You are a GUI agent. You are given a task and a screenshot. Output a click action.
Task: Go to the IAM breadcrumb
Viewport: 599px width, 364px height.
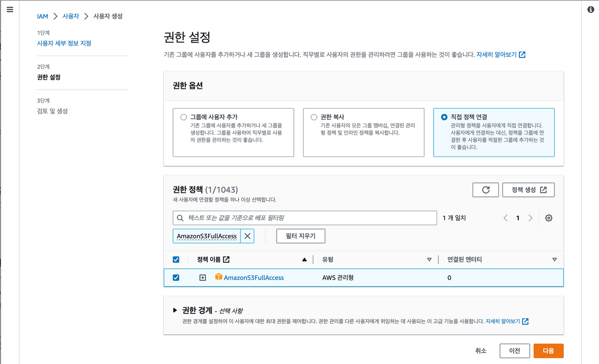43,16
